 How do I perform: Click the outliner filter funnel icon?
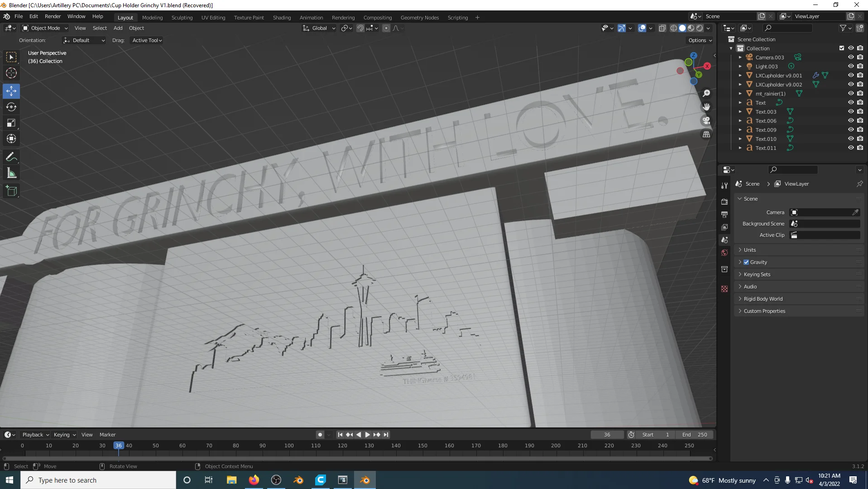point(843,28)
